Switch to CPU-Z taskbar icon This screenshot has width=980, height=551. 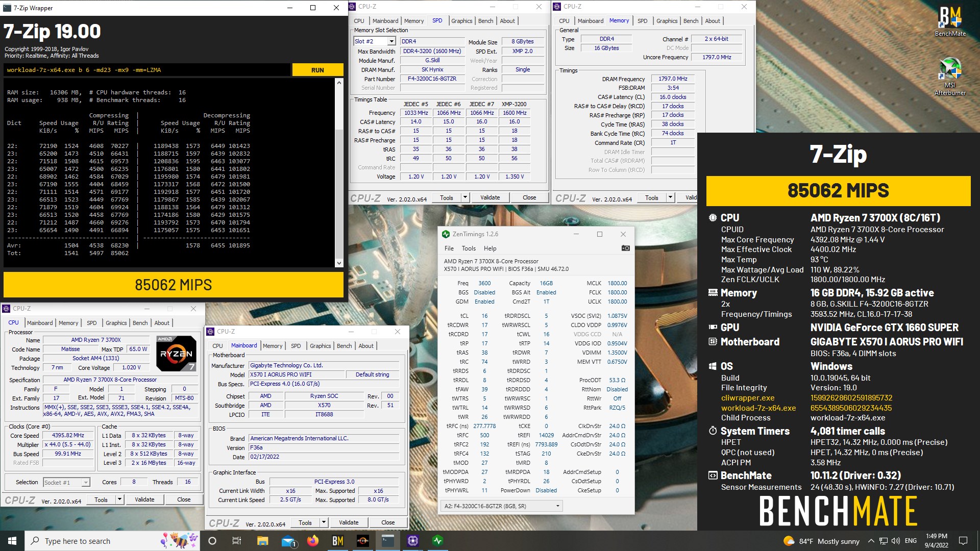point(413,541)
